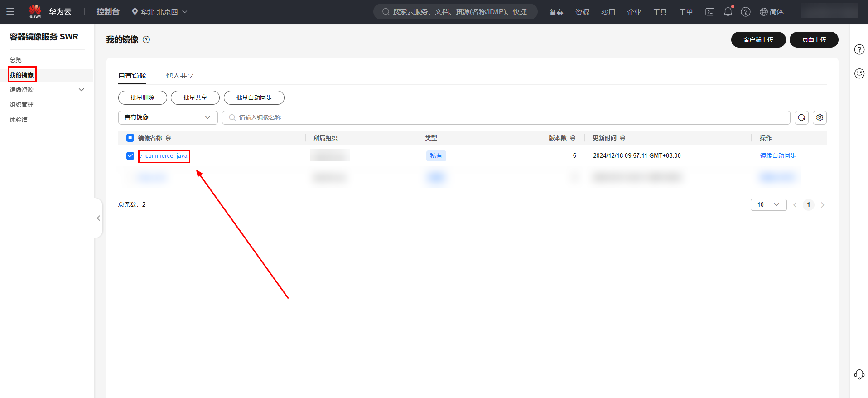
Task: Click the help icon beside 我的镜像 title
Action: click(146, 39)
